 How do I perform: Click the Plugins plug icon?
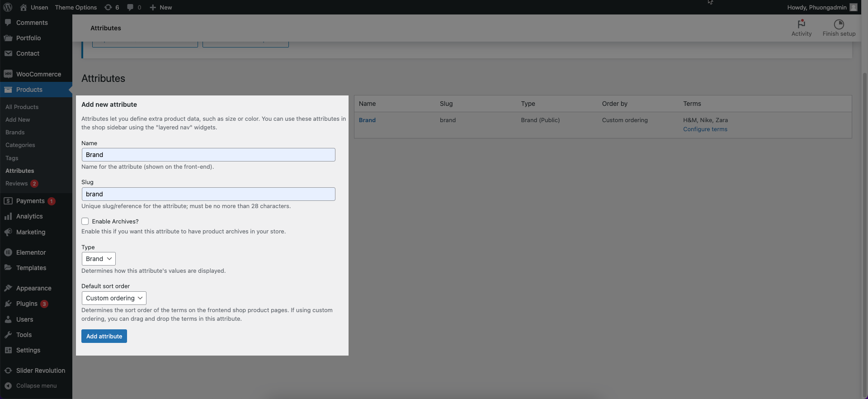[x=8, y=304]
